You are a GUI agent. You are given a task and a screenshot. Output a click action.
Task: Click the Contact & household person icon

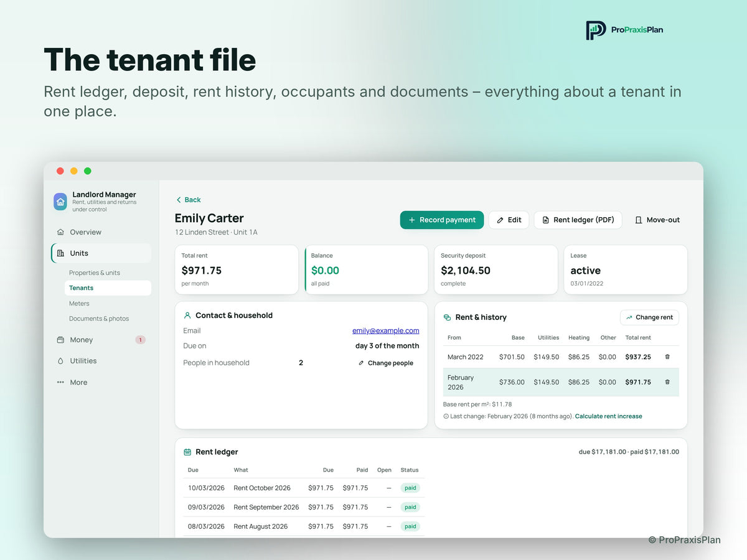pos(187,315)
